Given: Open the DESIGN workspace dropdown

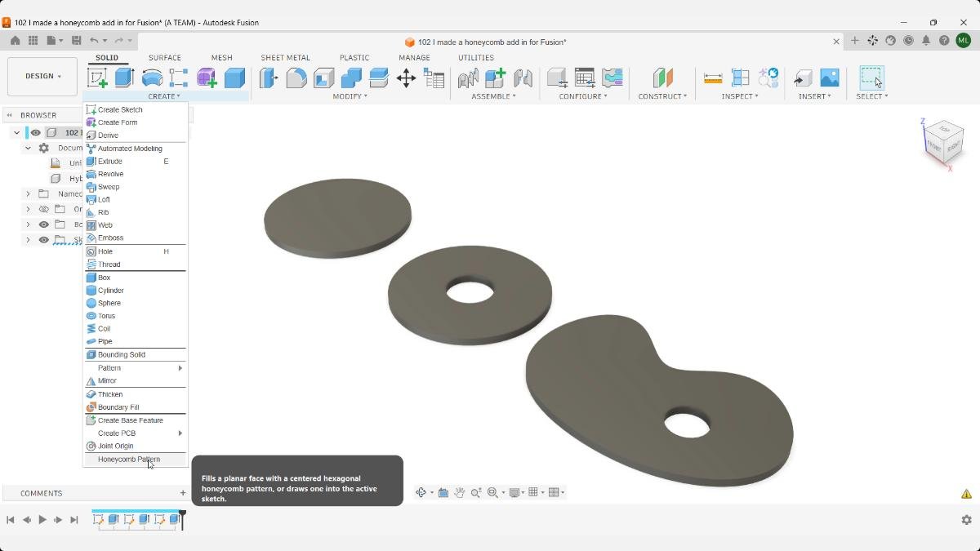Looking at the screenshot, I should (x=42, y=76).
